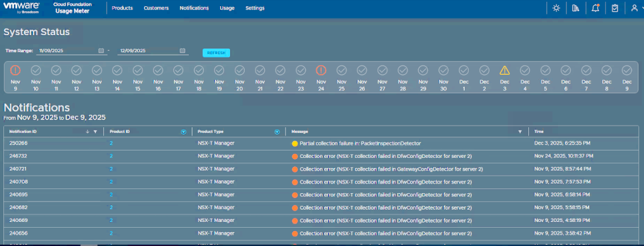Select the Dec 3 warning triangle icon
The image size is (644, 246).
505,70
